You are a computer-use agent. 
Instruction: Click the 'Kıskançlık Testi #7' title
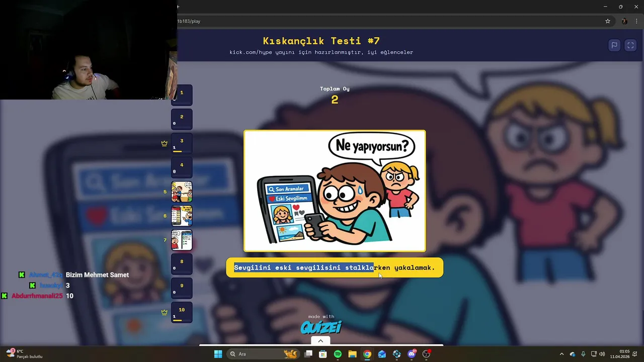click(x=321, y=41)
